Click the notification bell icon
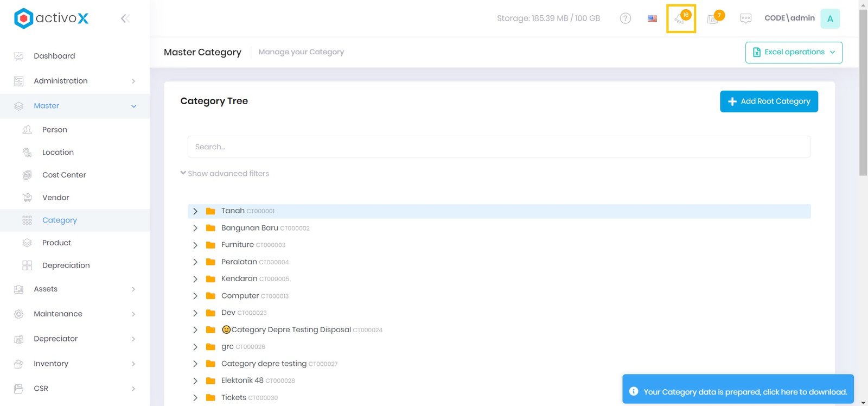 click(680, 19)
